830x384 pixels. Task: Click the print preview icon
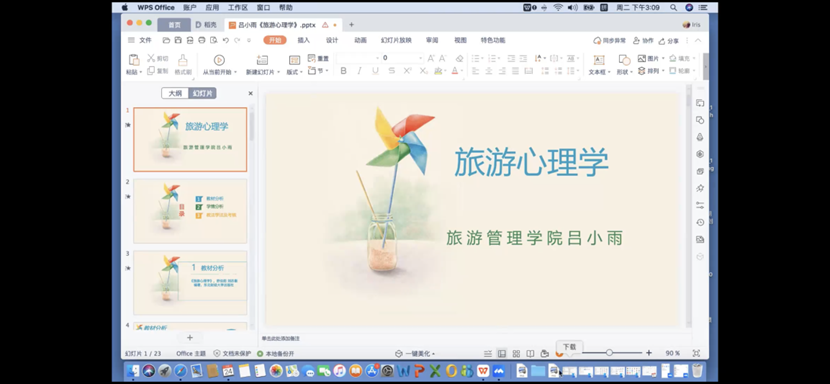click(213, 40)
